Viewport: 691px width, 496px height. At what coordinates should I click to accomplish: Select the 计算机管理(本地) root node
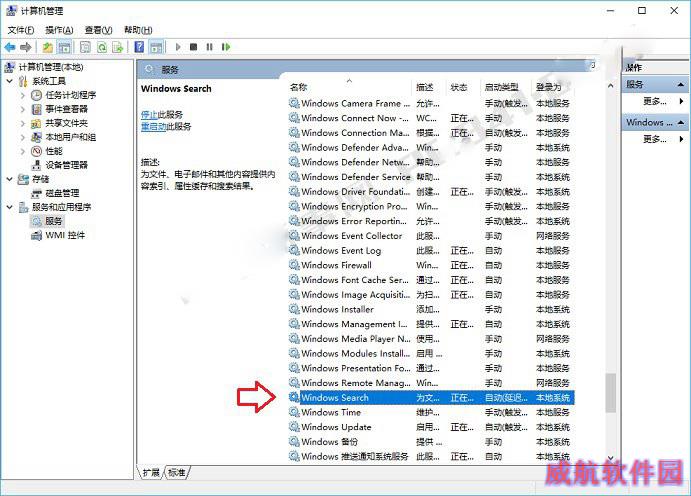click(x=51, y=67)
